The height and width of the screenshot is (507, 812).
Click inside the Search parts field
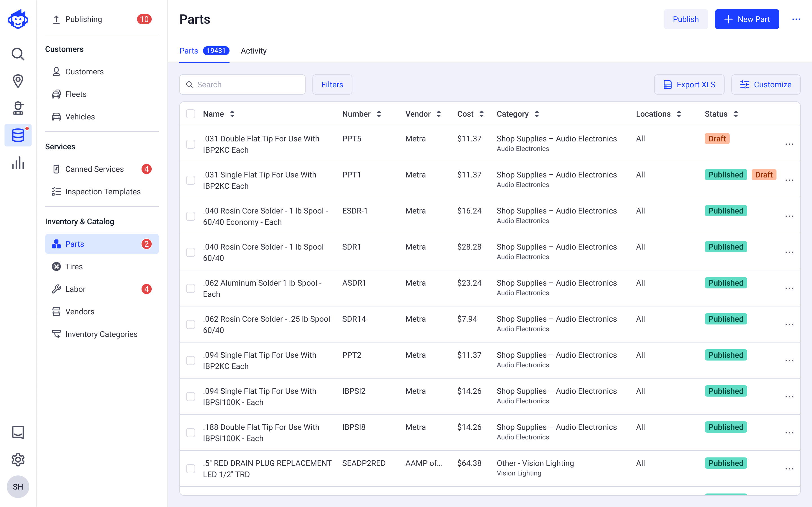(x=242, y=84)
